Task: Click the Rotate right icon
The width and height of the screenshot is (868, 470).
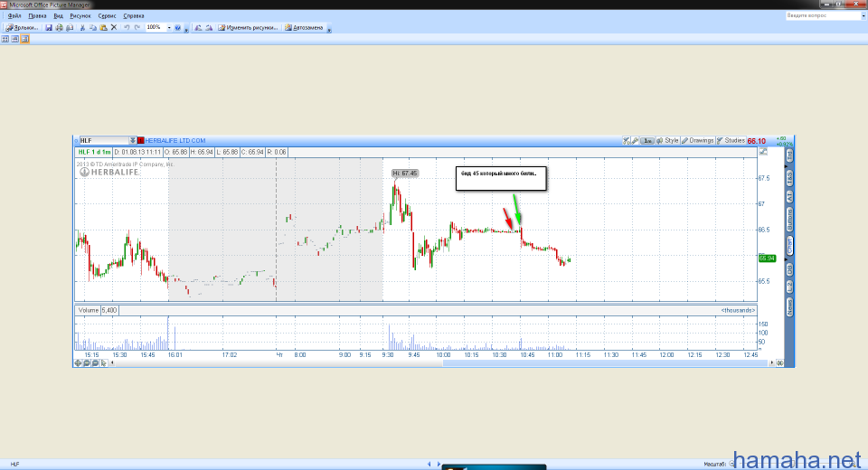Action: pos(209,28)
